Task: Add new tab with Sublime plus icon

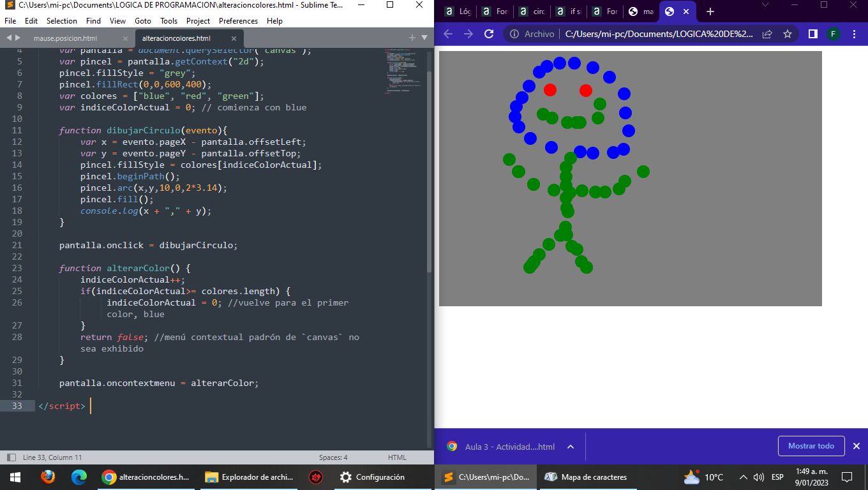Action: point(412,38)
